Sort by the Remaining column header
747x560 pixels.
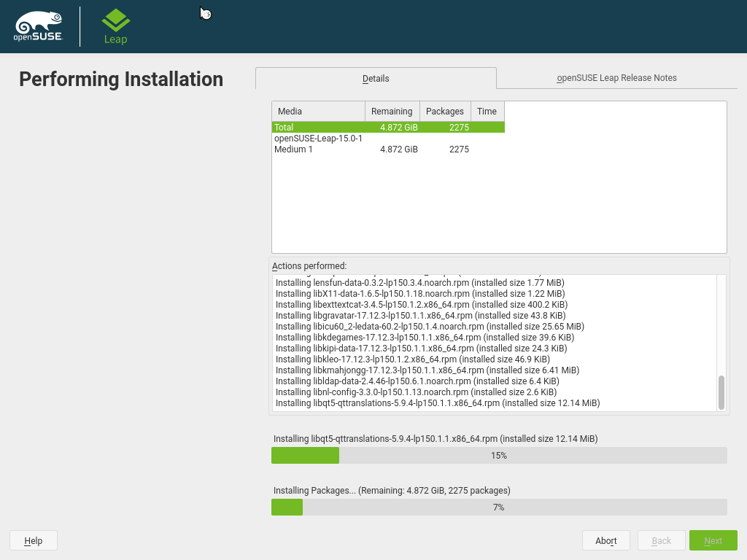pyautogui.click(x=392, y=112)
